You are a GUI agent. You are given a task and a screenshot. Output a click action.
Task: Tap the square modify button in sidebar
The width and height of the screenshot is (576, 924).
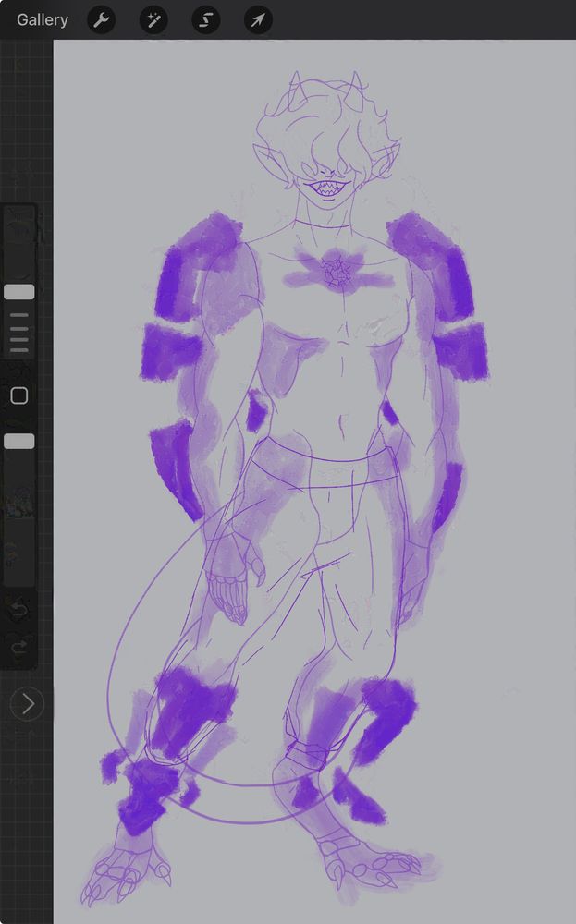tap(19, 395)
